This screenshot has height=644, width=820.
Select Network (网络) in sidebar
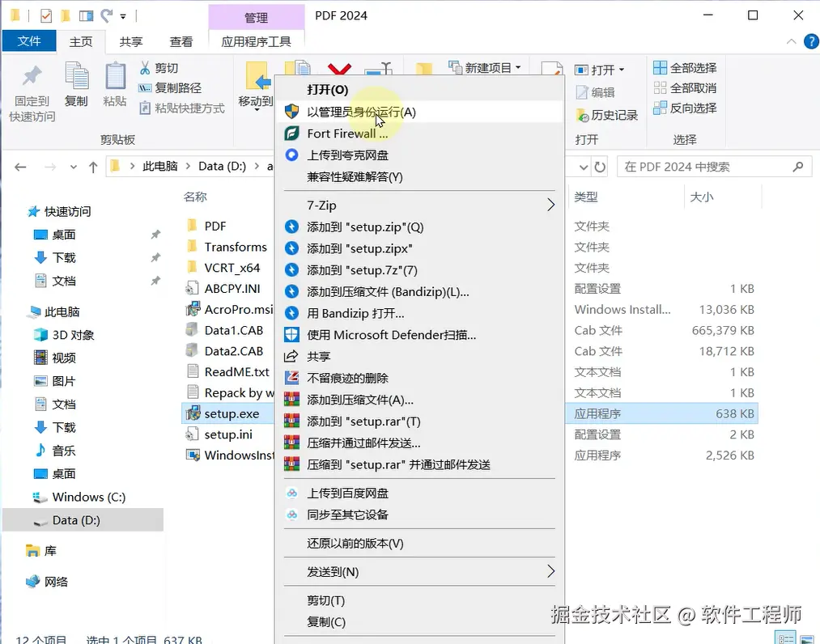[x=46, y=581]
